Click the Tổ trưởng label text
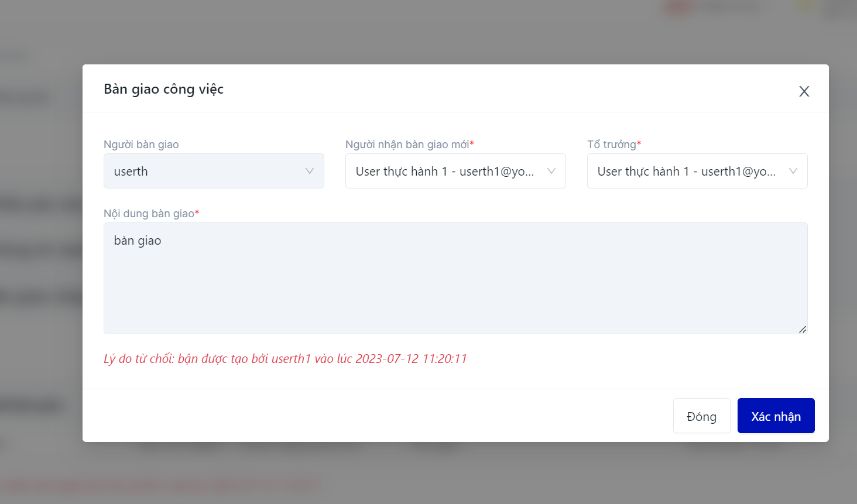This screenshot has width=857, height=504. coord(611,145)
